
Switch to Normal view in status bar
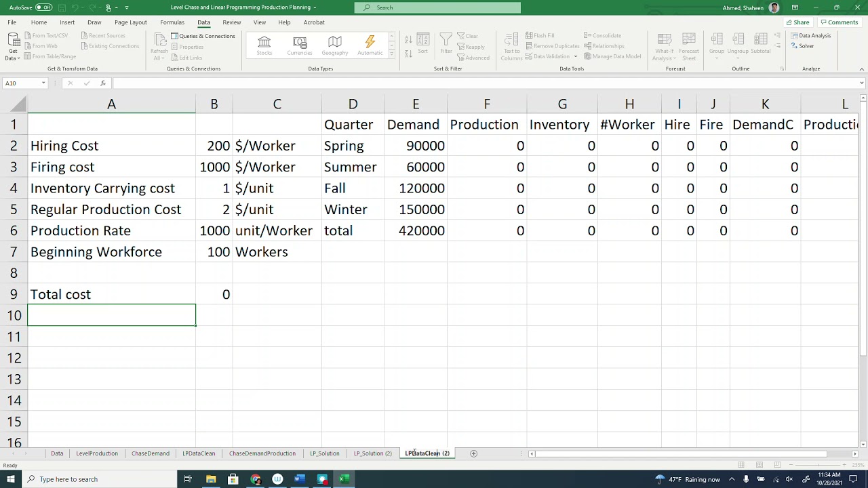[x=741, y=465]
